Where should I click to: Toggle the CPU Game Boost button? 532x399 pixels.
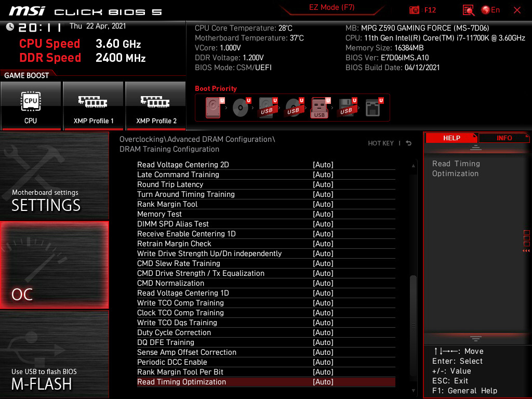click(31, 105)
